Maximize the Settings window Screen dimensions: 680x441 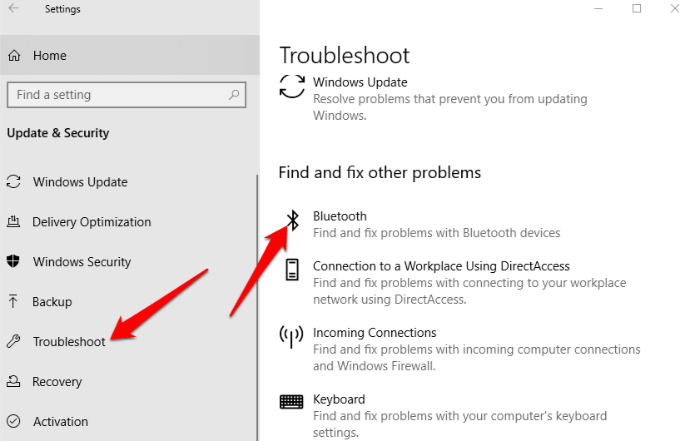[637, 9]
